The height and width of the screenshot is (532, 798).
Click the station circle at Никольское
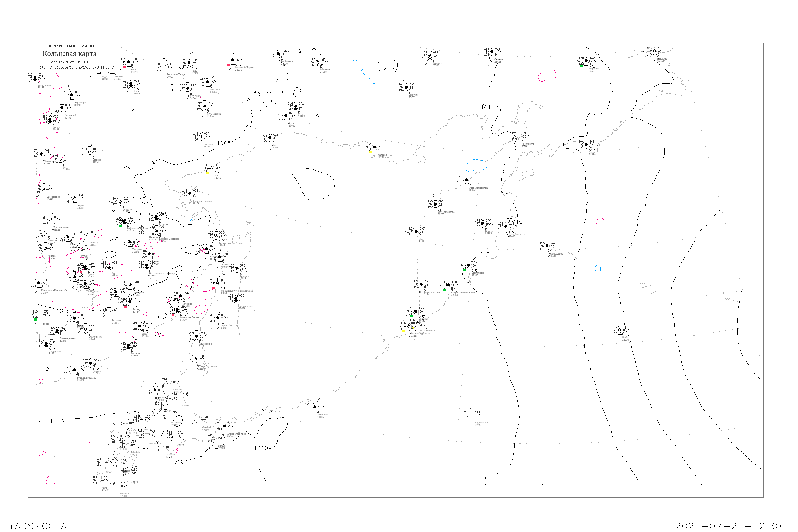tap(547, 246)
